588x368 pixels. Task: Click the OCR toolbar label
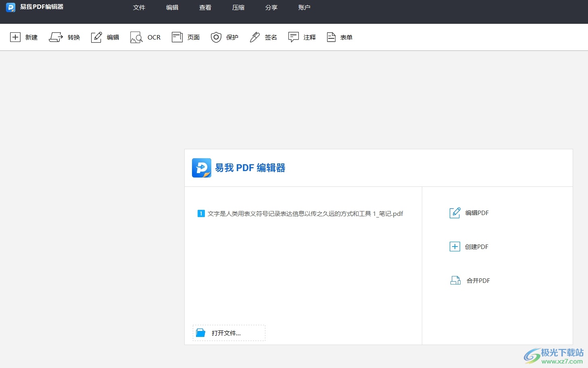pos(154,37)
